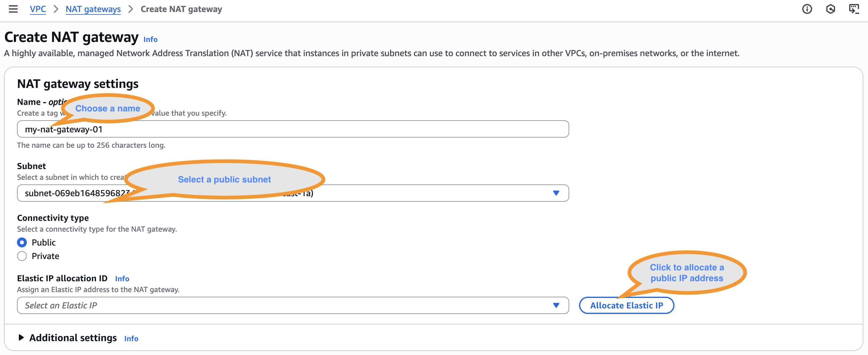Viewport: 868px width, 355px height.
Task: Select the Private connectivity type
Action: coord(22,256)
